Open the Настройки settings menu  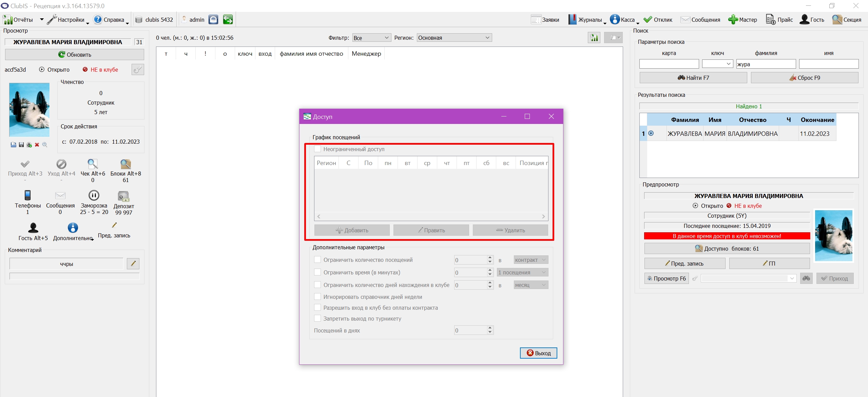[68, 20]
